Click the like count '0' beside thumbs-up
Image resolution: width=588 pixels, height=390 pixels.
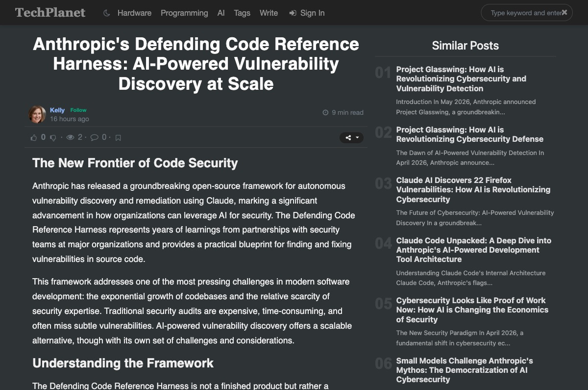[x=43, y=137]
